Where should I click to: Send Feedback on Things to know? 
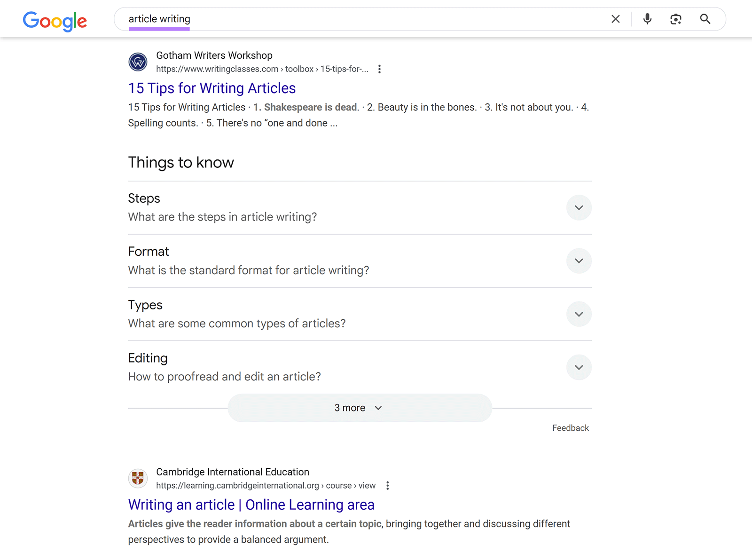(x=570, y=427)
